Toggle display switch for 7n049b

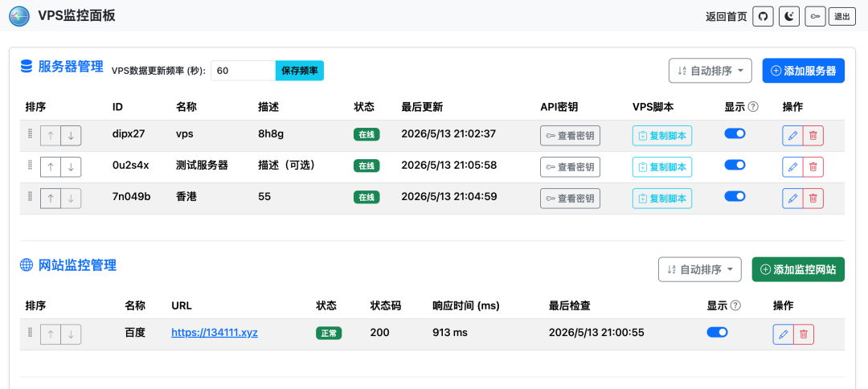point(735,196)
